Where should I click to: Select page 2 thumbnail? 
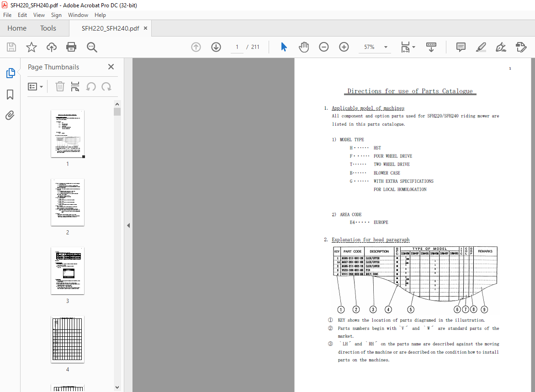68,202
